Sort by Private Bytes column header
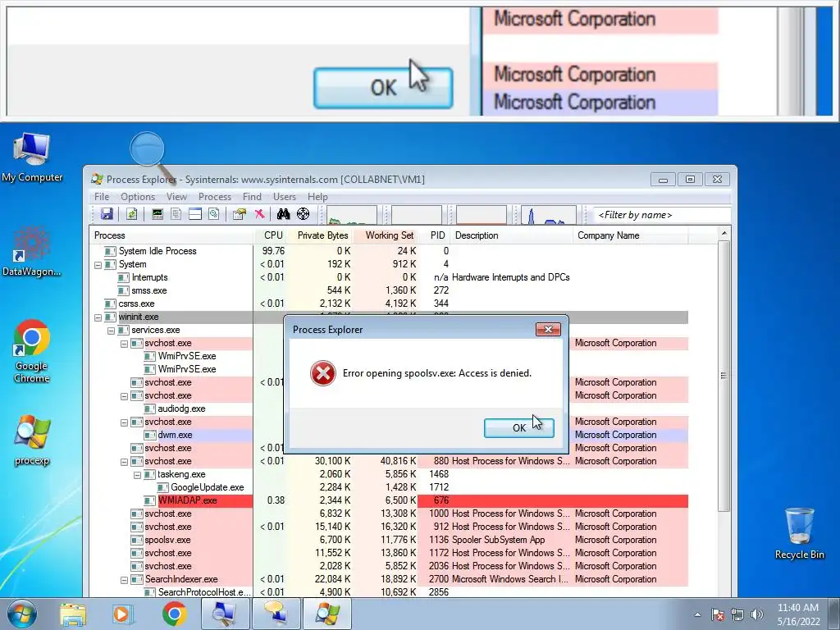 (322, 235)
